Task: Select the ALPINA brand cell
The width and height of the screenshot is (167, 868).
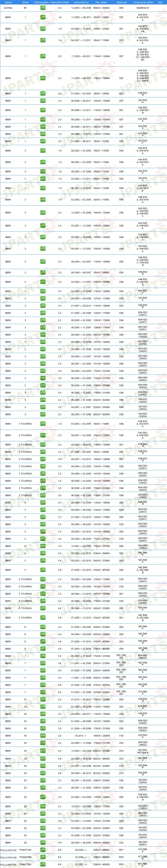Action: click(x=8, y=8)
